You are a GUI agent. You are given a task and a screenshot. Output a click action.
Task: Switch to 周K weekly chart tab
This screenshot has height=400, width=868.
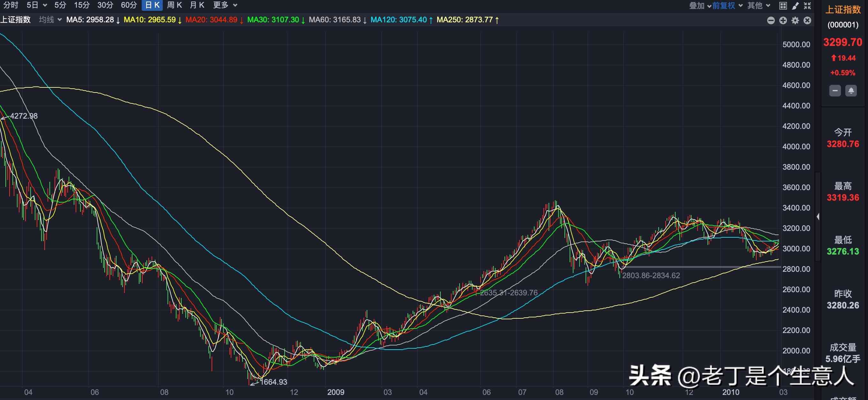tap(174, 5)
